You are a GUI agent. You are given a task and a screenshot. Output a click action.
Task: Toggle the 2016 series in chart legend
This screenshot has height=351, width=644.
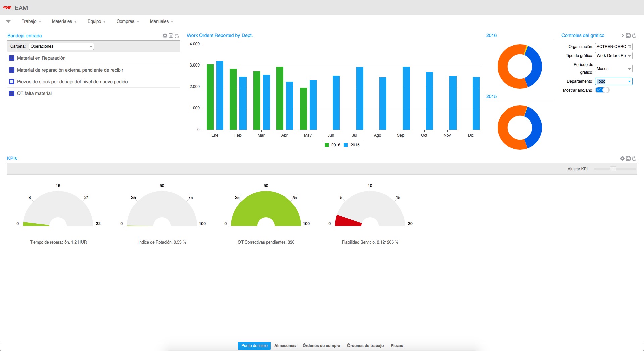(x=332, y=145)
